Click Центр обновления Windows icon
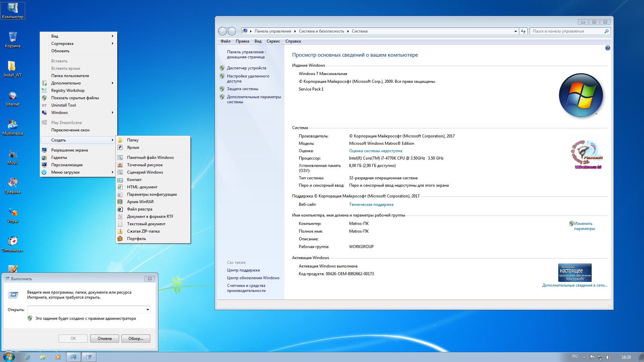Viewport: 644px width, 362px height. (253, 277)
